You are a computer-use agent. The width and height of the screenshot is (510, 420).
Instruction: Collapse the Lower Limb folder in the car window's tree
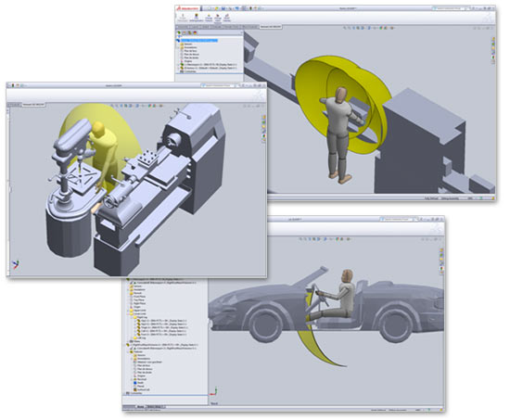[128, 313]
